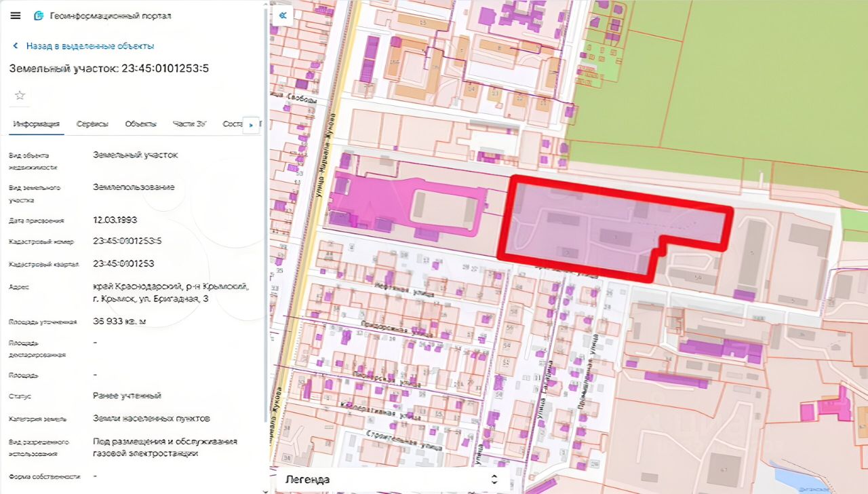
Task: Click the Нефтяная улица street label
Action: coord(404,289)
